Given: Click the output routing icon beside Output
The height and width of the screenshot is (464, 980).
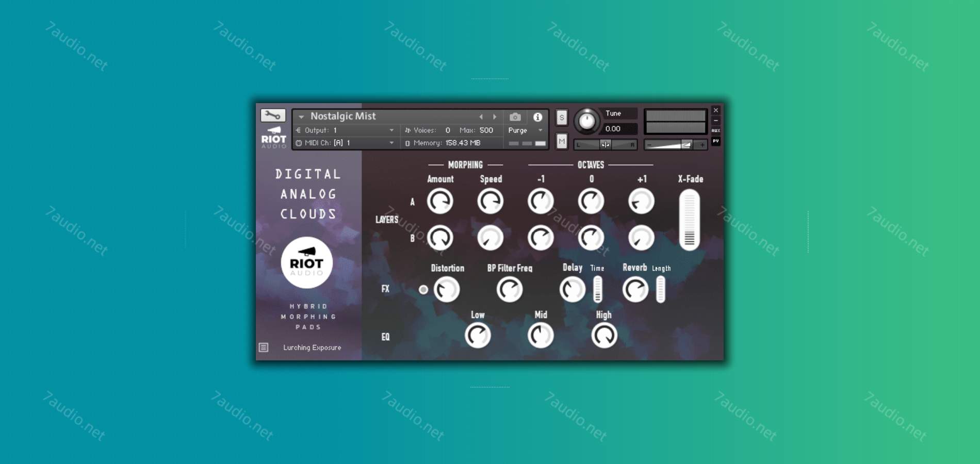Looking at the screenshot, I should point(298,130).
